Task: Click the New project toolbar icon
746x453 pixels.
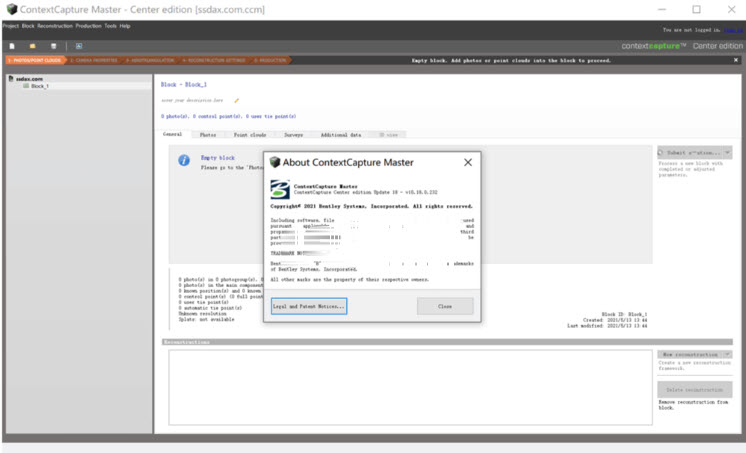Action: click(12, 46)
